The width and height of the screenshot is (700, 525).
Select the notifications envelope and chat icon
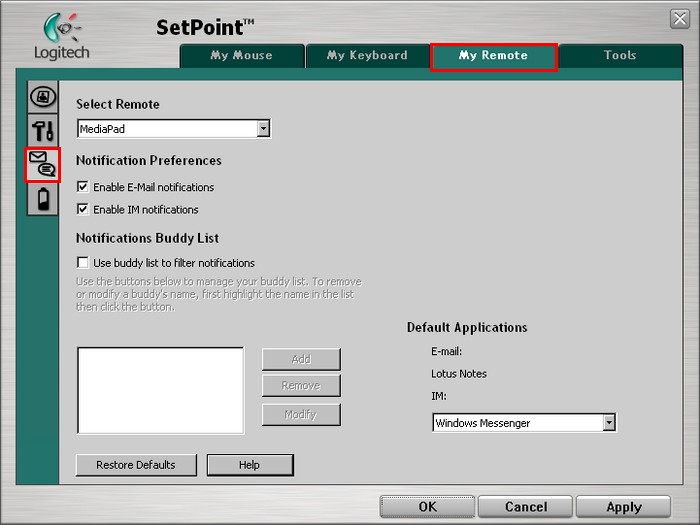click(x=43, y=164)
